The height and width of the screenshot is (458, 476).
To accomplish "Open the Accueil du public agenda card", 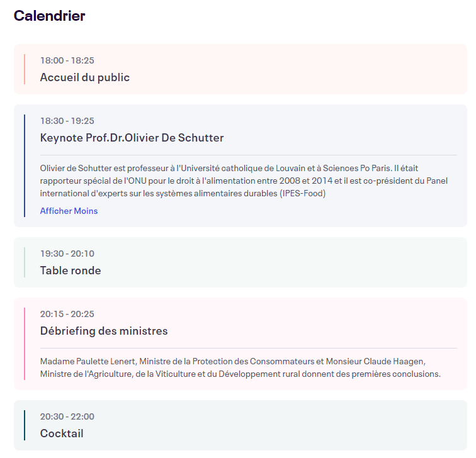I will point(241,69).
